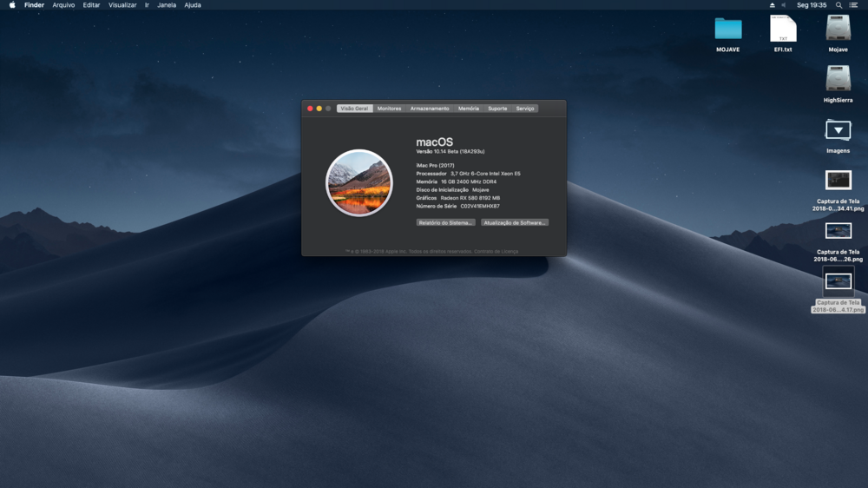Open the Visualizar menu
This screenshot has height=488, width=868.
click(x=122, y=5)
